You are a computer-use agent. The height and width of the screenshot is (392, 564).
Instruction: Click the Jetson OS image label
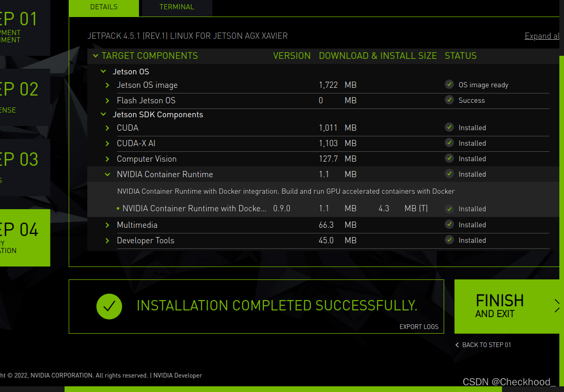147,85
